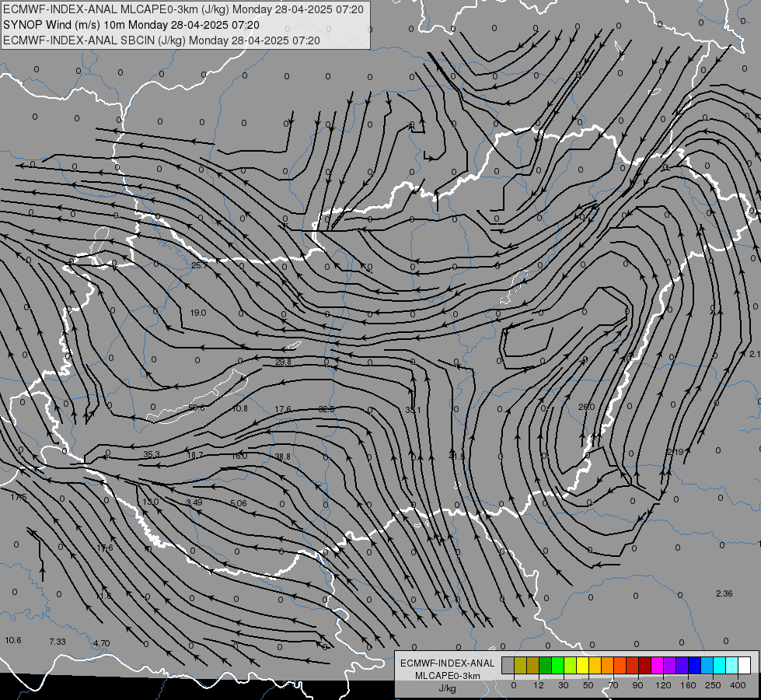Click the legend label MLCAPE0-3km
The width and height of the screenshot is (761, 700).
click(447, 676)
